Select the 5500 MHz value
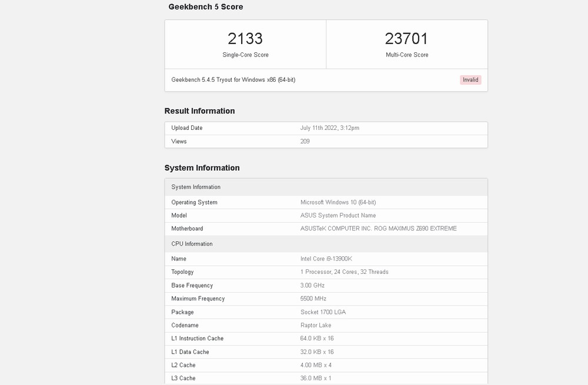Screen dimensions: 588x385 (x=313, y=299)
